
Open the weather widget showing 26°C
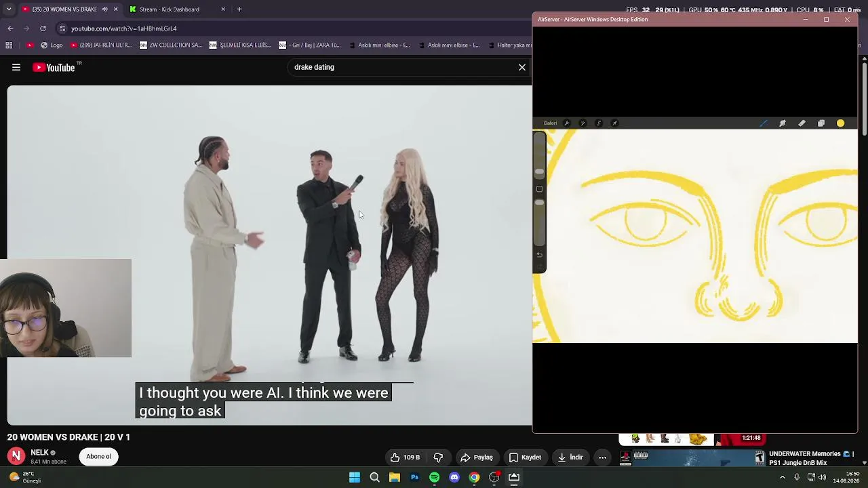point(26,477)
